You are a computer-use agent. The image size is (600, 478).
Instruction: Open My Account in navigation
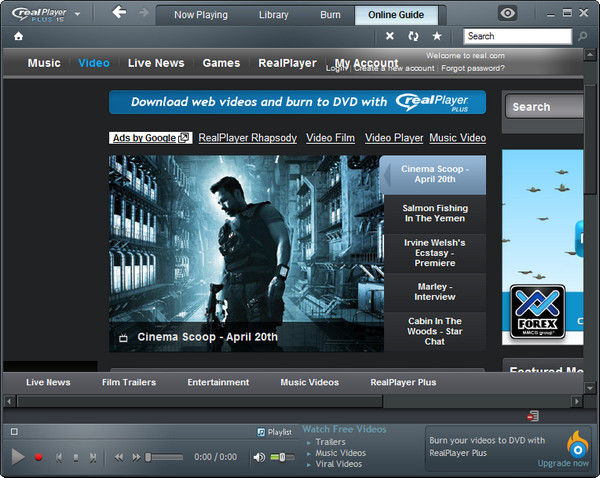[x=367, y=62]
